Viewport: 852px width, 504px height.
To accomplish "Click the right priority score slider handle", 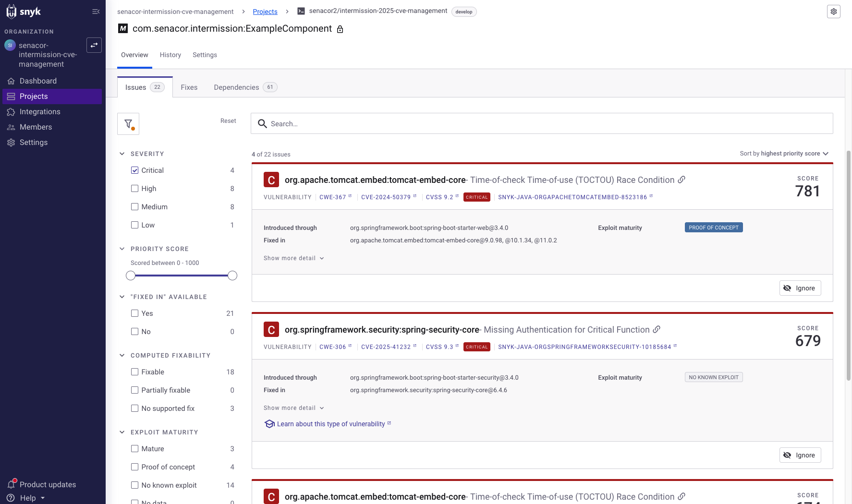I will [x=232, y=276].
